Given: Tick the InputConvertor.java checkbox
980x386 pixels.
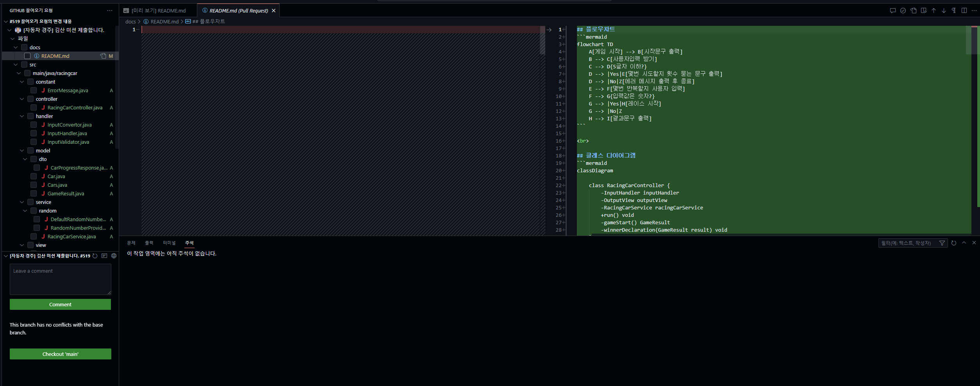Looking at the screenshot, I should (x=34, y=125).
